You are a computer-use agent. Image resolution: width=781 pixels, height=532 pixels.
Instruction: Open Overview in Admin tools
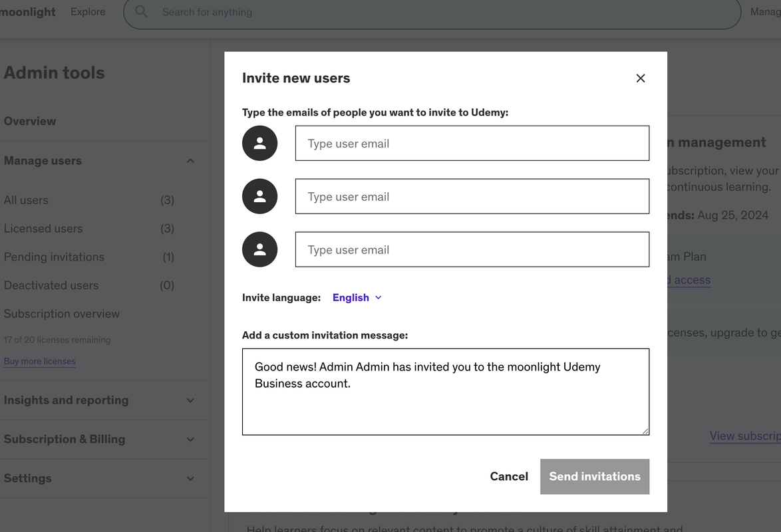30,121
